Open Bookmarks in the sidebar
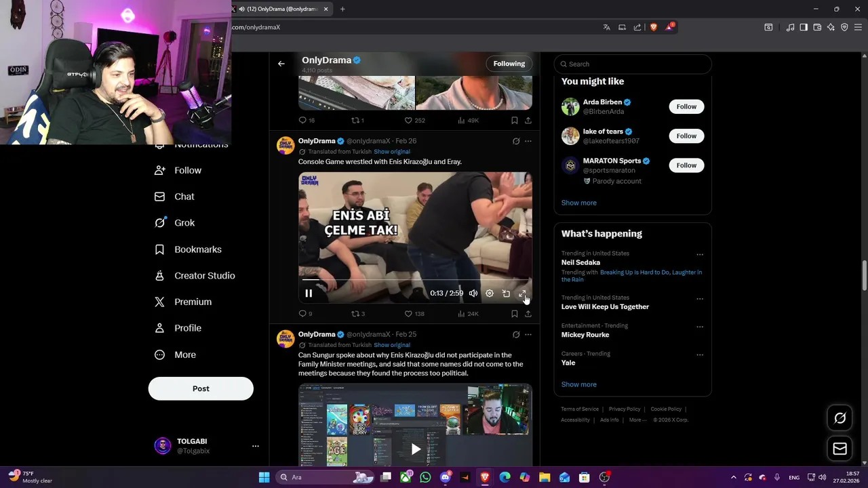 (x=189, y=249)
